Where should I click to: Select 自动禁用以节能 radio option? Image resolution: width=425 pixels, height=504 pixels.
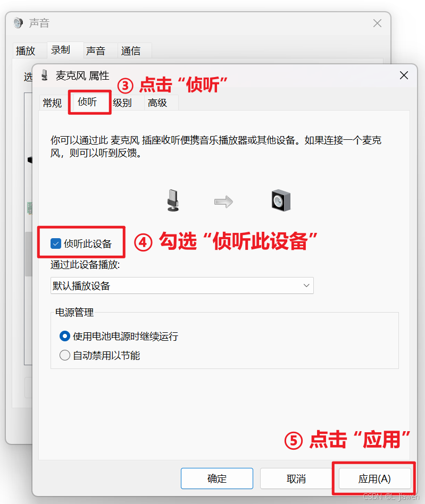pos(65,355)
